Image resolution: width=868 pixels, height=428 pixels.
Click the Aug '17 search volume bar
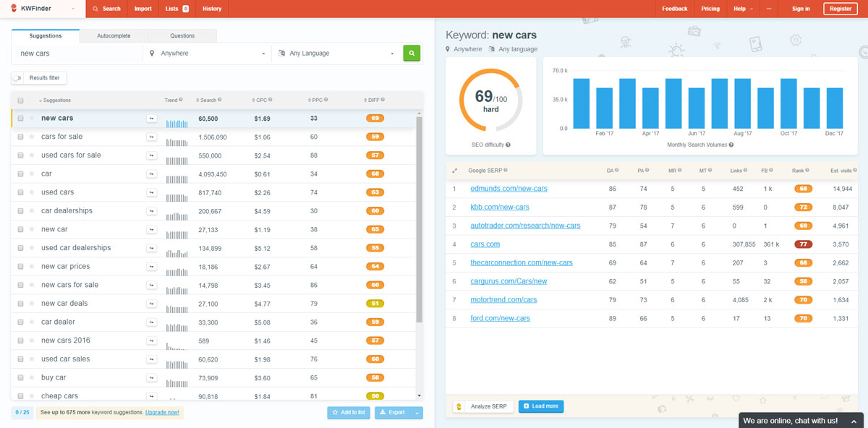[743, 103]
